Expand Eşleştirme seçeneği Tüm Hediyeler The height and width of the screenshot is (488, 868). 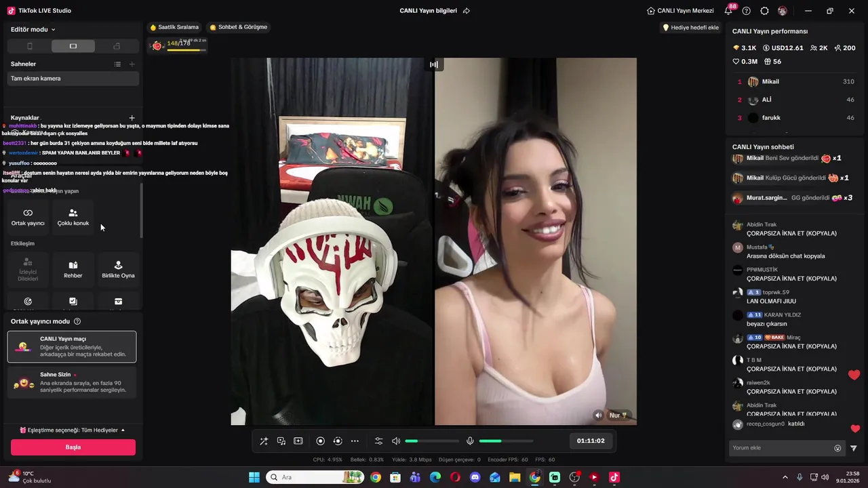click(x=72, y=430)
